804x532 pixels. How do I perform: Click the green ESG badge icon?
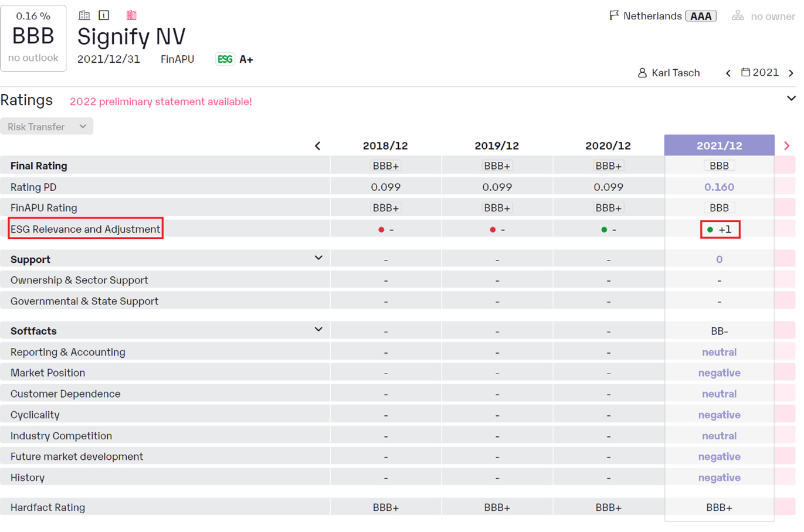[225, 59]
